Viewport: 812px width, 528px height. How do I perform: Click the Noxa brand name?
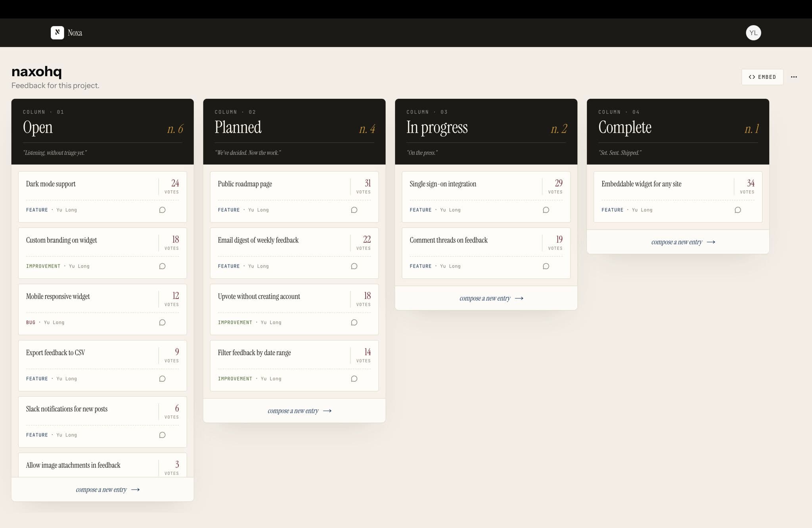75,33
